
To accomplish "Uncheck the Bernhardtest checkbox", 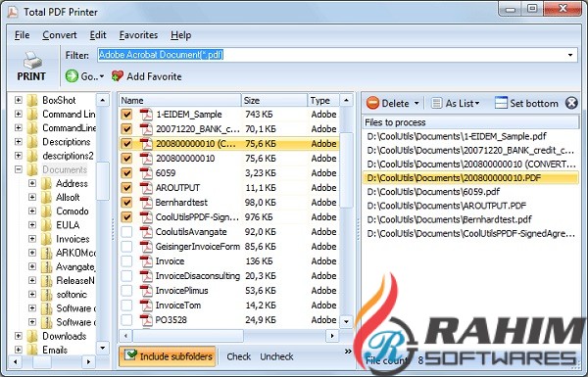I will (126, 203).
